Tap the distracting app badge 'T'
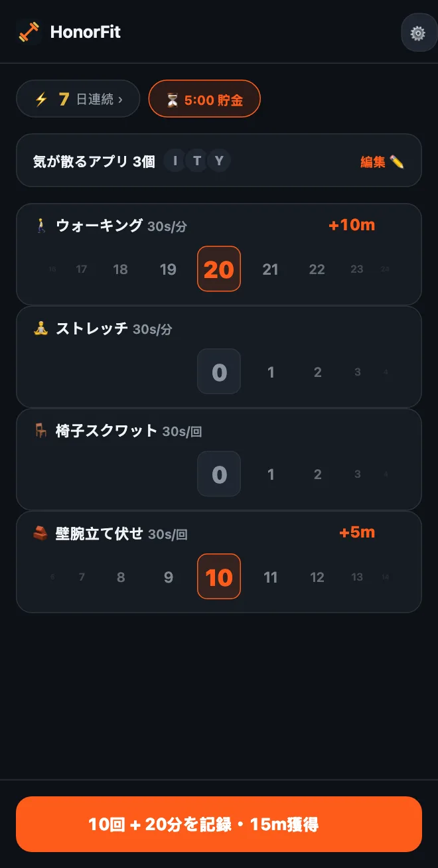Viewport: 438px width, 868px height. click(197, 161)
